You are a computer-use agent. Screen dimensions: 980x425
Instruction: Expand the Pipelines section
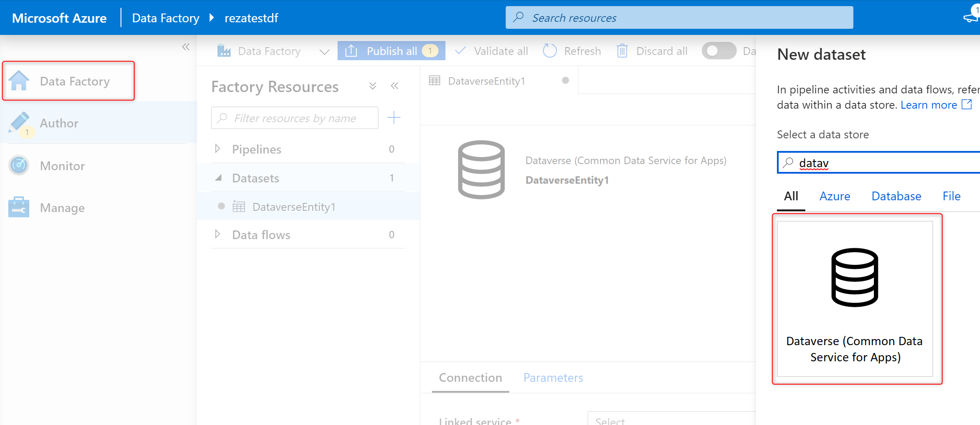pyautogui.click(x=218, y=149)
